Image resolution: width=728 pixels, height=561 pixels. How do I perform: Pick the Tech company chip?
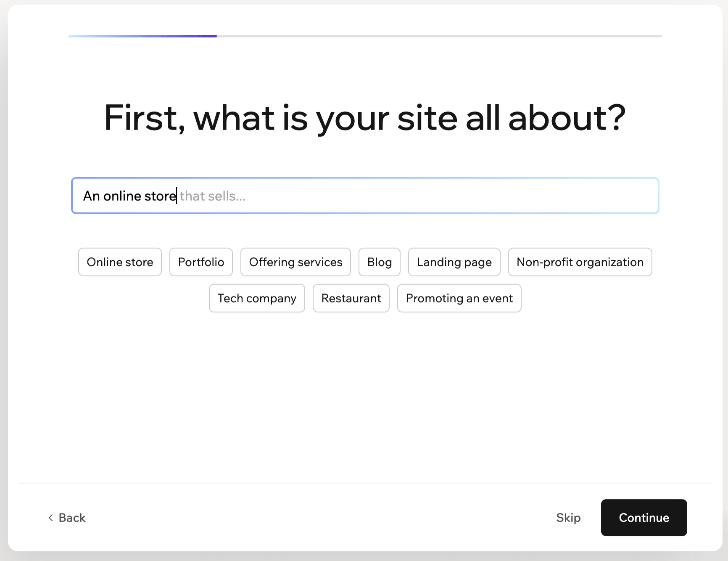[257, 298]
